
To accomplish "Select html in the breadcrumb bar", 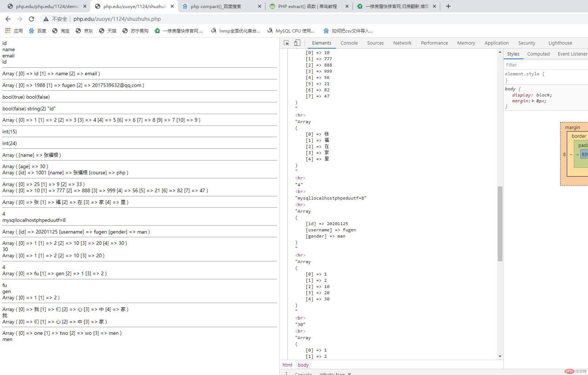I will (287, 365).
